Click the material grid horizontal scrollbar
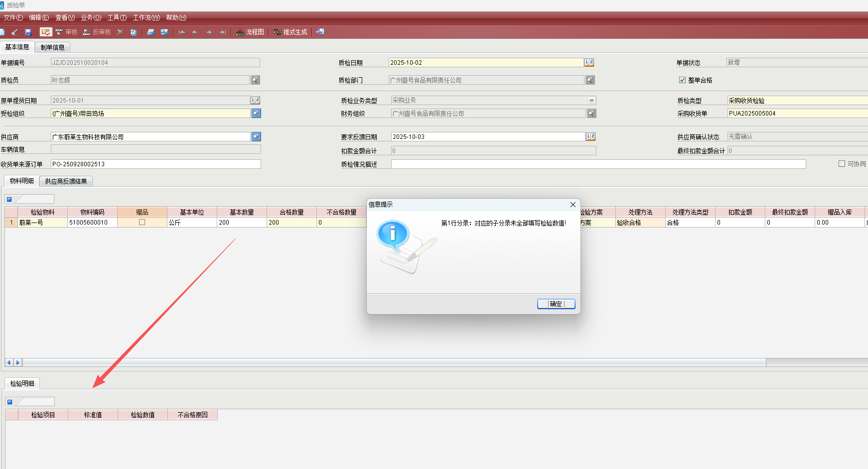The image size is (868, 469). point(394,362)
